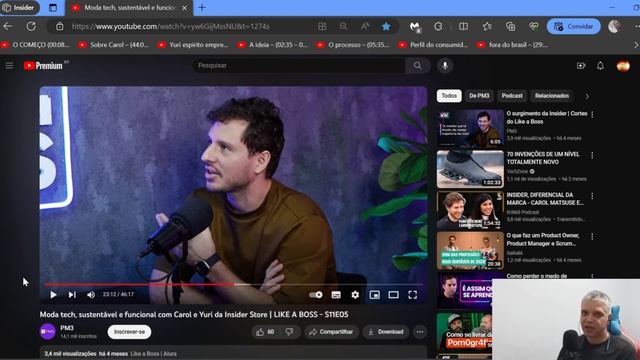Open A ideia bookmark
640x360 pixels.
[272, 45]
